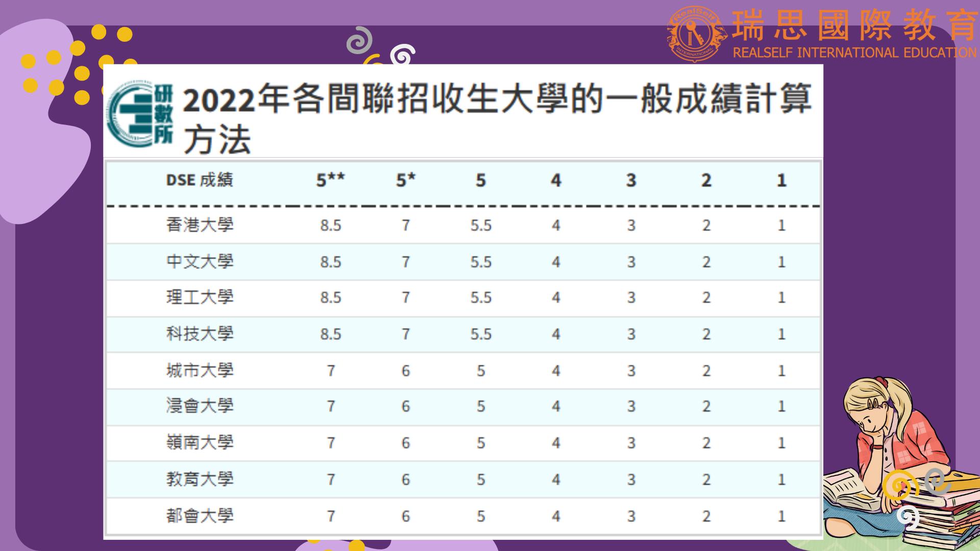Click the green 研数所 logo icon
The height and width of the screenshot is (551, 980).
140,113
